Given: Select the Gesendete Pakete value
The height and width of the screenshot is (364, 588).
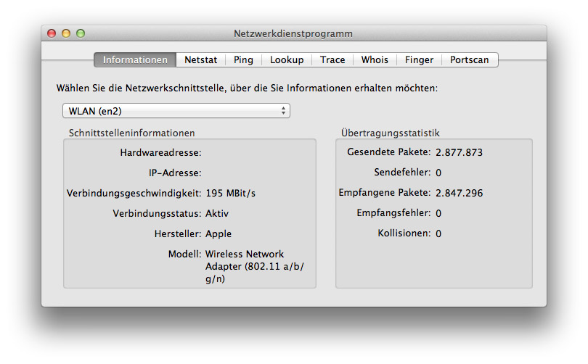Looking at the screenshot, I should [x=459, y=152].
